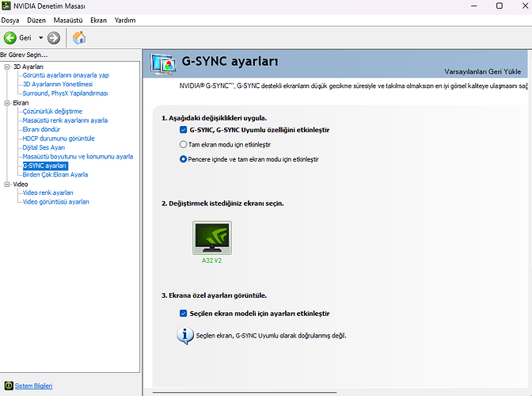This screenshot has width=532, height=396.
Task: Click the Sistem Bilgileri icon at bottom
Action: coord(8,386)
